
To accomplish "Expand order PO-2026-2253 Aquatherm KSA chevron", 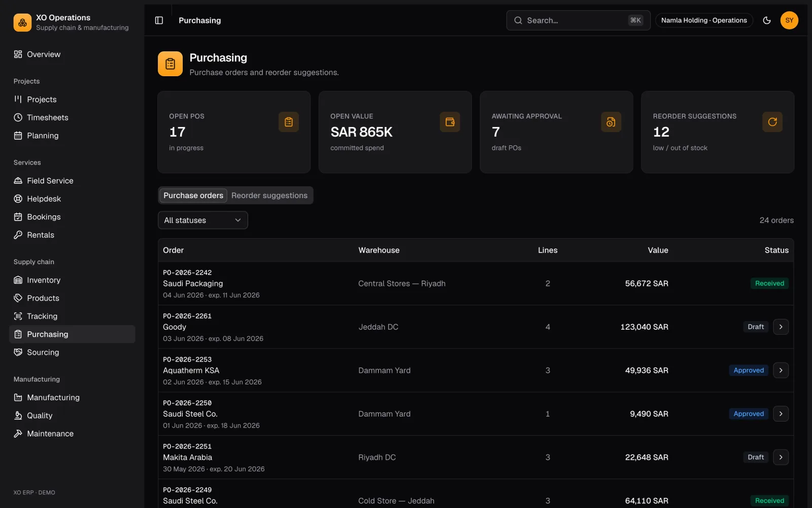I will tap(781, 370).
